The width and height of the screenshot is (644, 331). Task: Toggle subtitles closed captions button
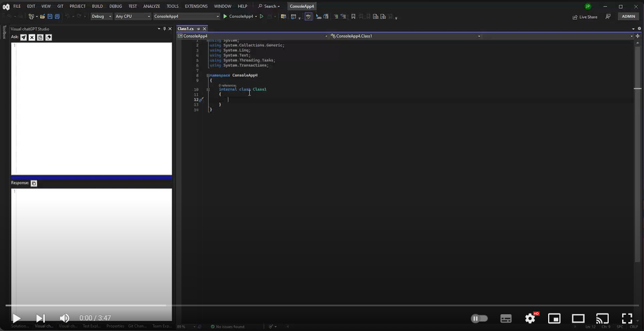pos(506,318)
